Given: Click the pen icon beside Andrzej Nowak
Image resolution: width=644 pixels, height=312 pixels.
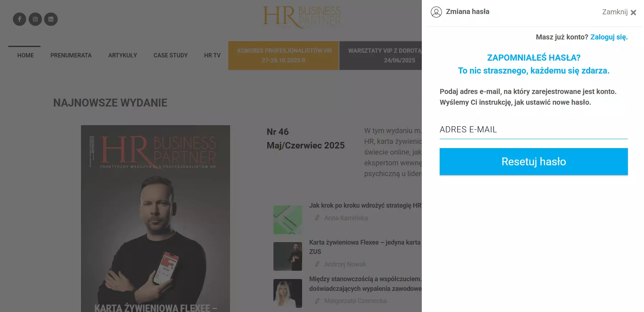Looking at the screenshot, I should (317, 264).
